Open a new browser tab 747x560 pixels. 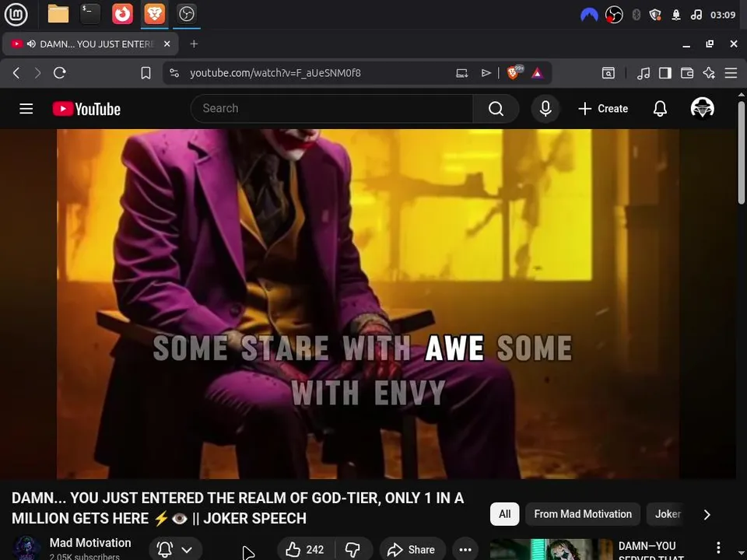coord(194,44)
